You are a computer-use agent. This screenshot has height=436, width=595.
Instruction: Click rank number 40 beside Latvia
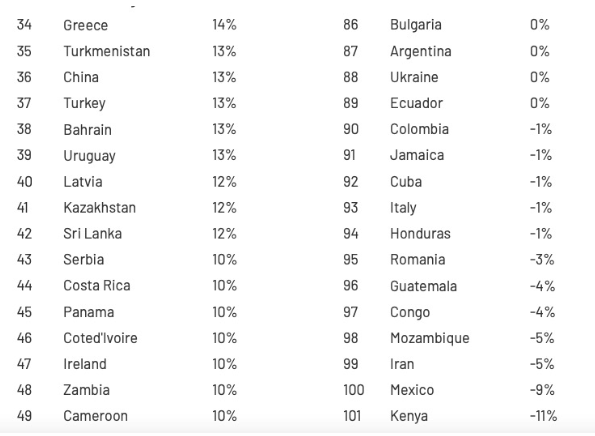[x=24, y=182]
